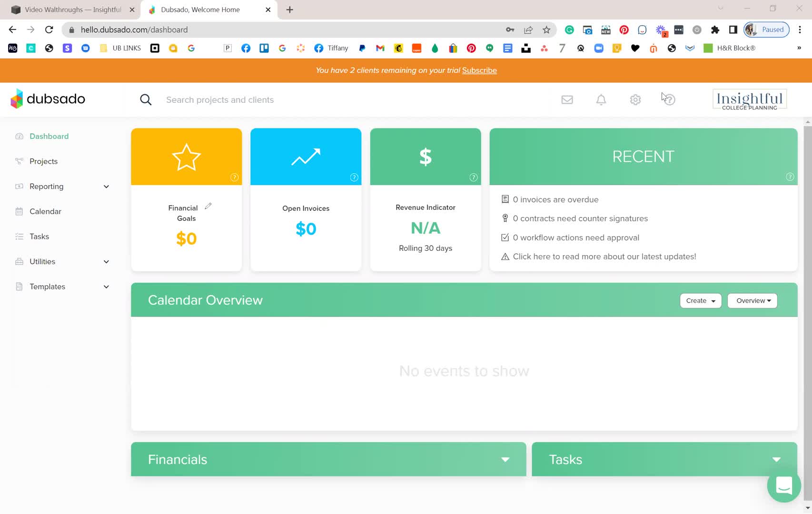Open the UB LINKS bookmark folder
Image resolution: width=812 pixels, height=514 pixels.
121,48
